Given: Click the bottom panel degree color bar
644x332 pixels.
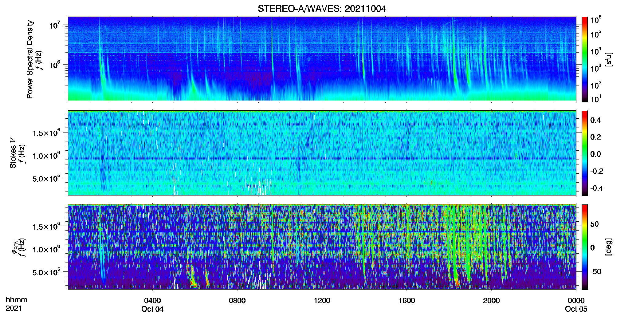Looking at the screenshot, I should 585,247.
